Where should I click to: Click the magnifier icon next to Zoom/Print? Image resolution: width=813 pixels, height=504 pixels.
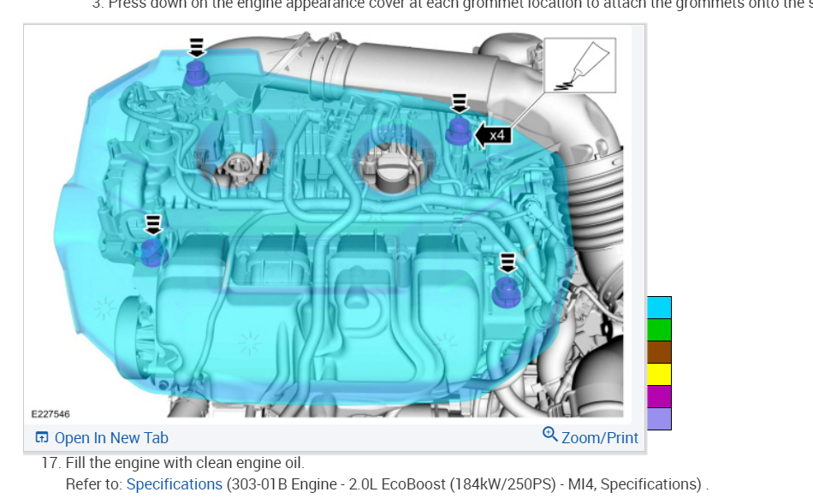tap(550, 434)
